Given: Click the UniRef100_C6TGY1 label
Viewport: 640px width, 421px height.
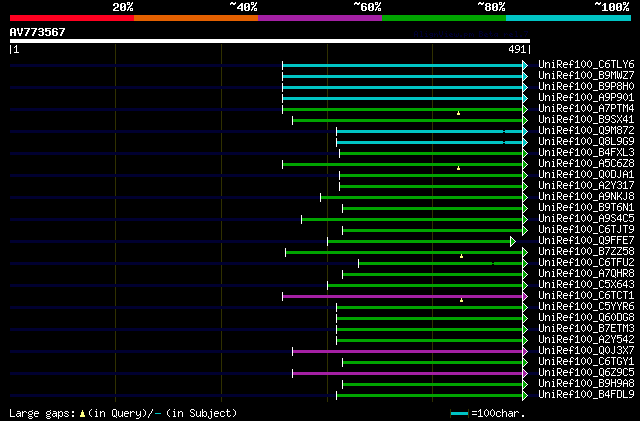Looking at the screenshot, I should (x=586, y=362).
